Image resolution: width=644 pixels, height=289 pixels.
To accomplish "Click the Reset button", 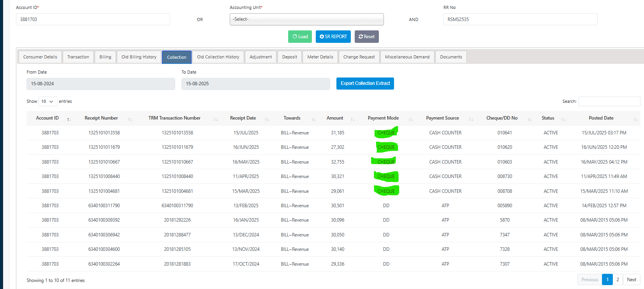I will [366, 37].
